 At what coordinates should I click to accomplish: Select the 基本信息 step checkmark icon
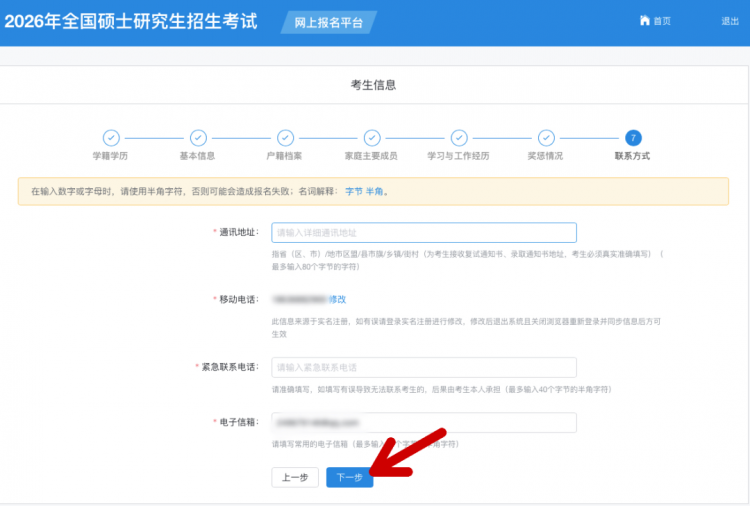[x=198, y=138]
